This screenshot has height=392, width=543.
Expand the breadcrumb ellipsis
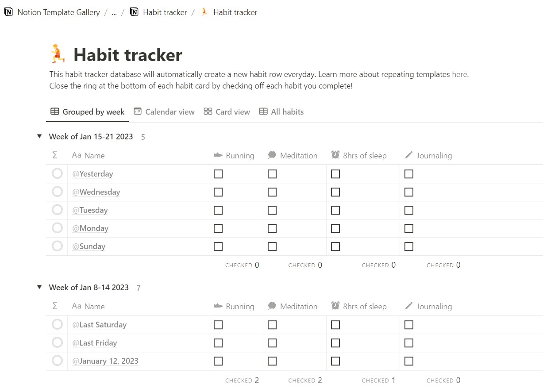click(x=114, y=12)
